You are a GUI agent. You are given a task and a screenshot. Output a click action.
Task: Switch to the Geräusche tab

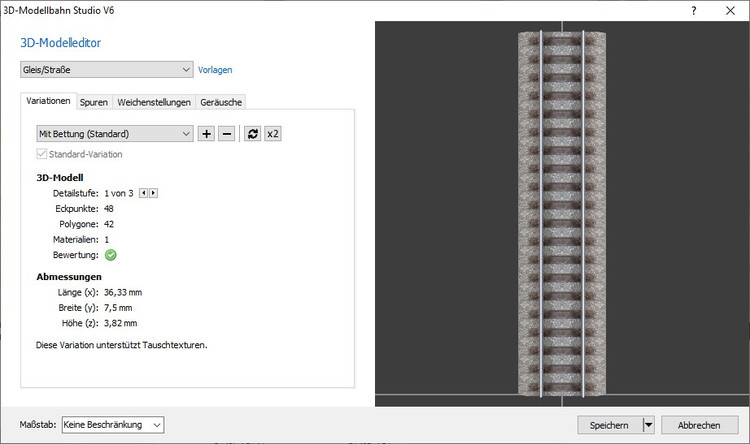coord(221,102)
